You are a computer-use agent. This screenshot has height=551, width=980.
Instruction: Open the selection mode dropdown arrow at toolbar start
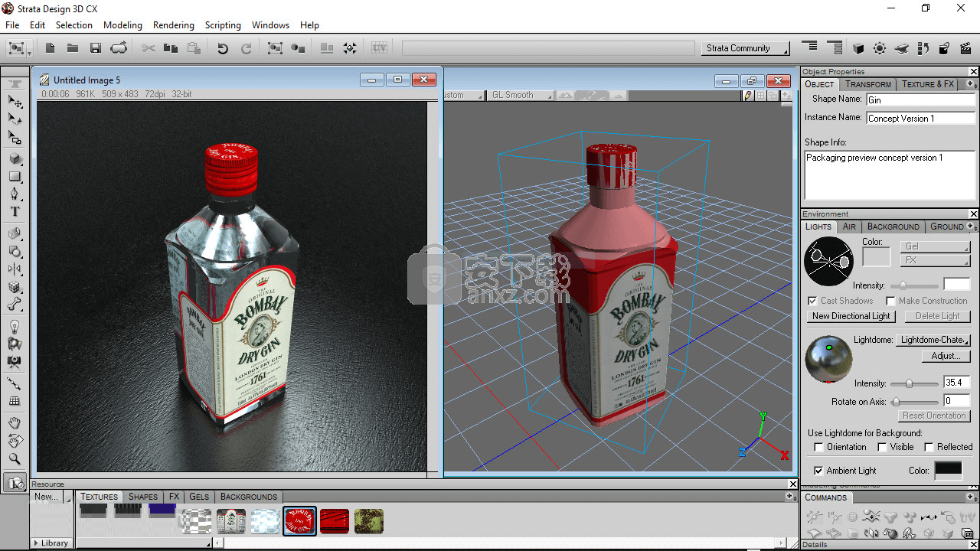click(30, 52)
